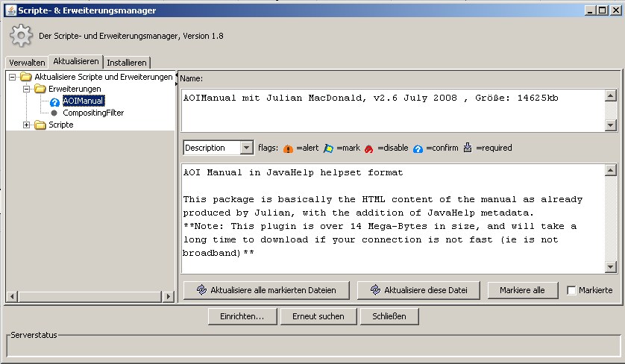Click the required flag icon in the legend
The height and width of the screenshot is (364, 625).
[468, 148]
